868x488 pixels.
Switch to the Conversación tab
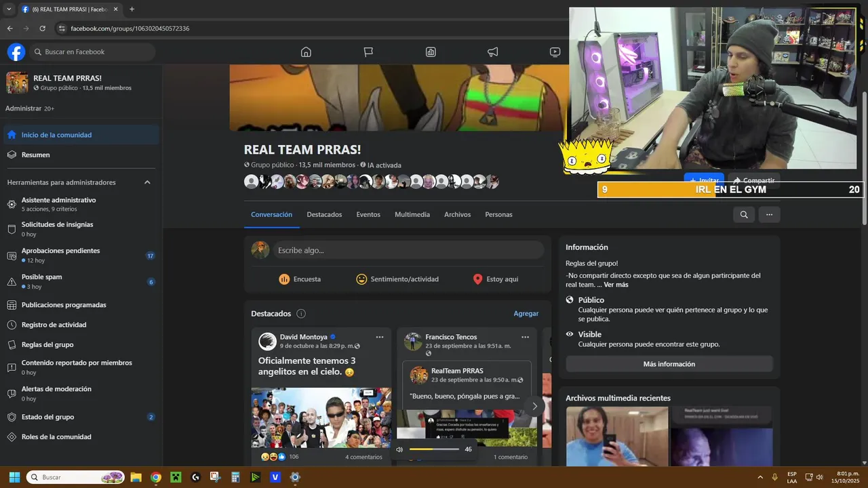271,214
